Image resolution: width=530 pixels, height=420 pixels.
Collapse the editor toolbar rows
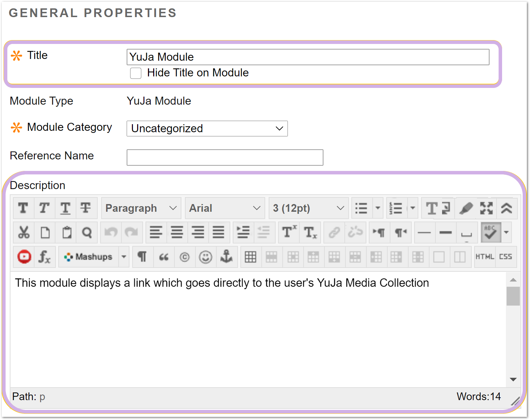(507, 208)
